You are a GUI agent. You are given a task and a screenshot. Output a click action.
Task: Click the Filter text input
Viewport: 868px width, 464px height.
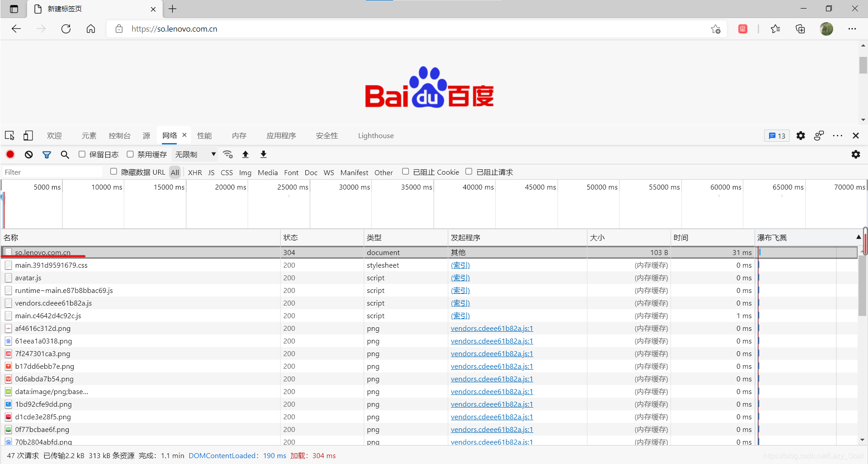point(52,172)
